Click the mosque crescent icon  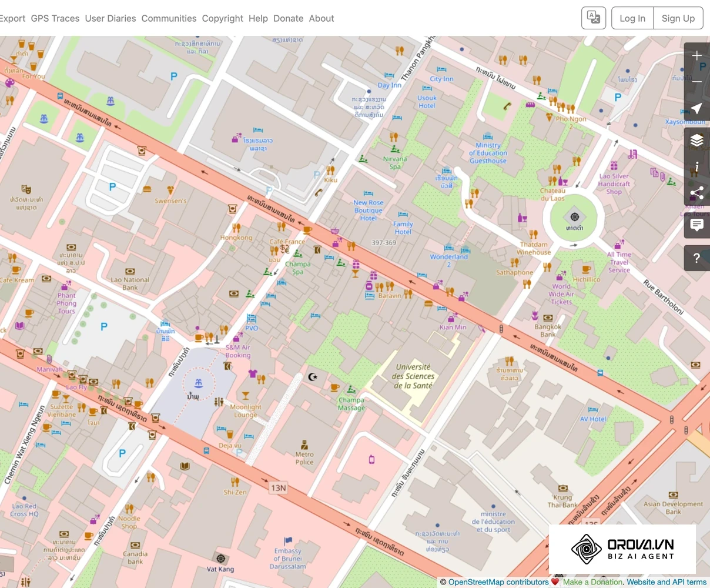(x=313, y=376)
